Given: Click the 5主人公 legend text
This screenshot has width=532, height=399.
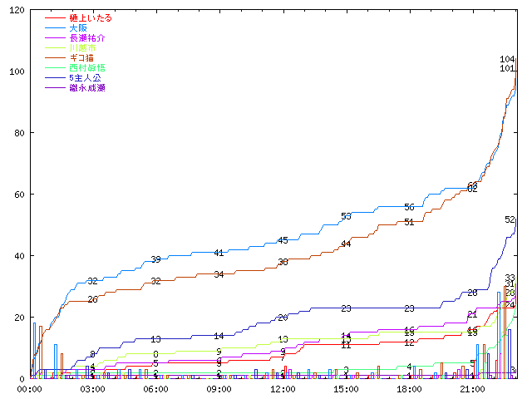Looking at the screenshot, I should (85, 77).
